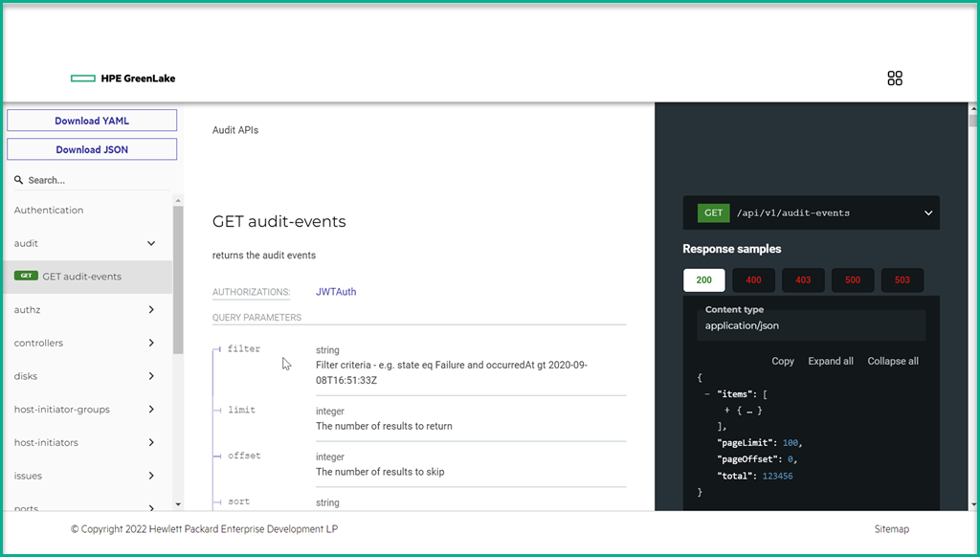This screenshot has height=557, width=980.
Task: Click the GET audit-events heading
Action: 278,221
